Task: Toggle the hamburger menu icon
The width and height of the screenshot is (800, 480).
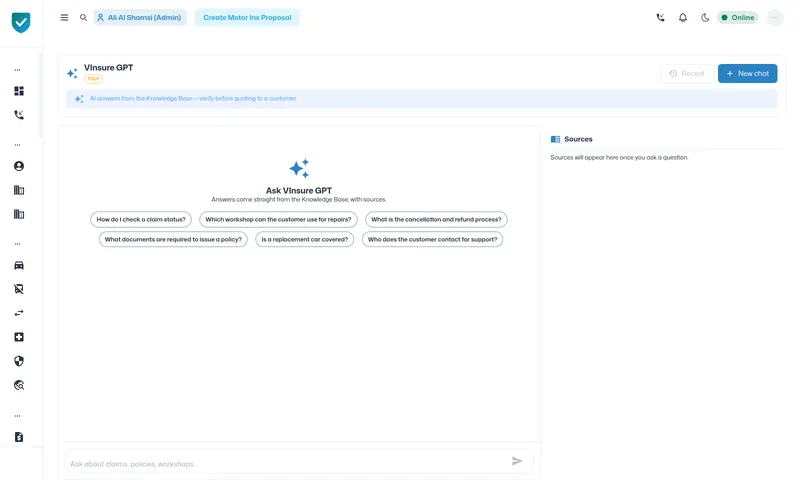Action: (64, 17)
